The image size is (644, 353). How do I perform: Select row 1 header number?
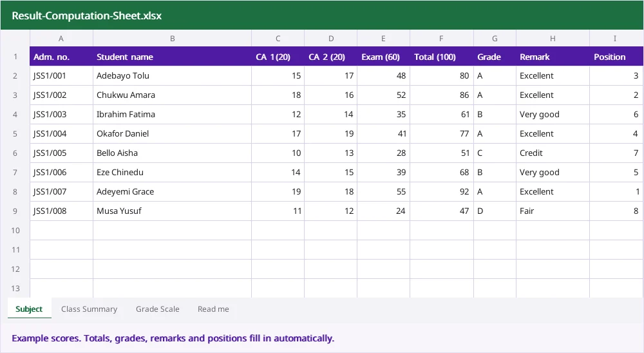(15, 56)
